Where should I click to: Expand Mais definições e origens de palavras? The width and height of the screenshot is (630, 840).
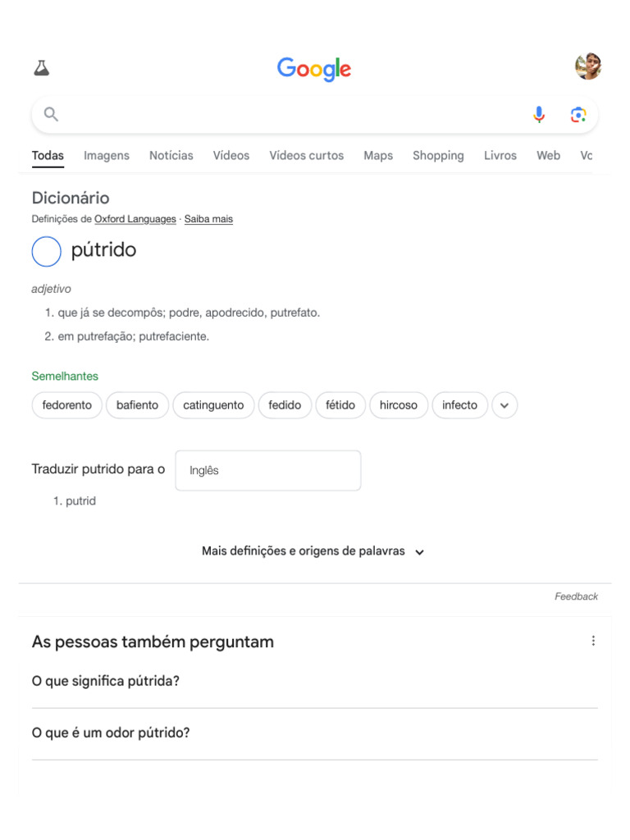click(x=313, y=552)
